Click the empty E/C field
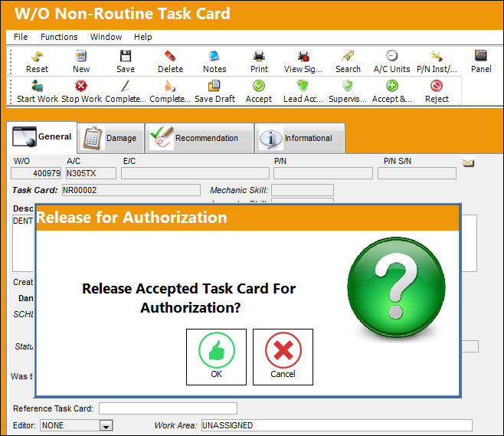 pyautogui.click(x=195, y=173)
